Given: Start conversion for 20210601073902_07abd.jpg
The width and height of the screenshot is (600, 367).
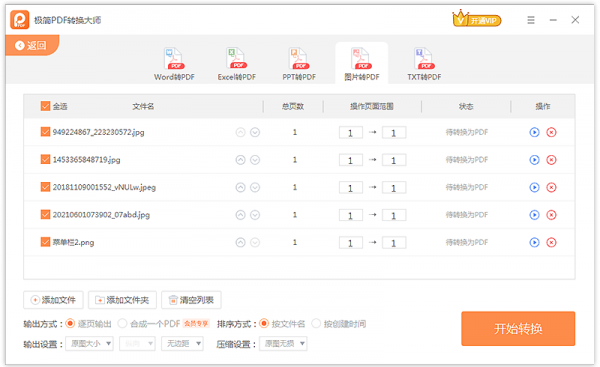Looking at the screenshot, I should point(534,215).
